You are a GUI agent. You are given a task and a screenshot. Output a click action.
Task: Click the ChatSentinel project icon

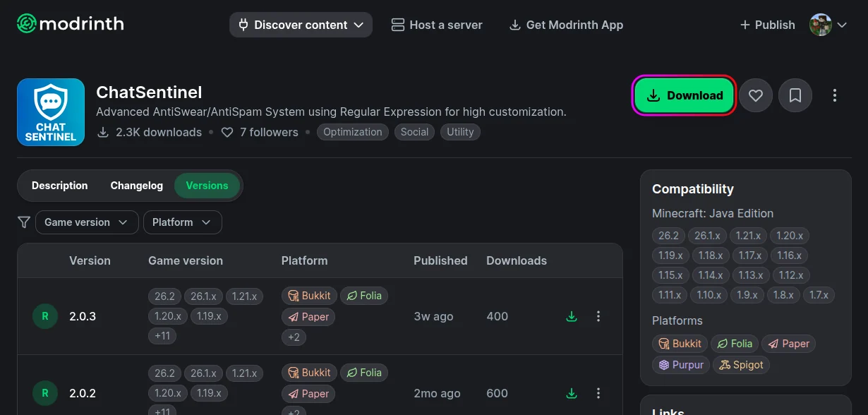tap(51, 112)
